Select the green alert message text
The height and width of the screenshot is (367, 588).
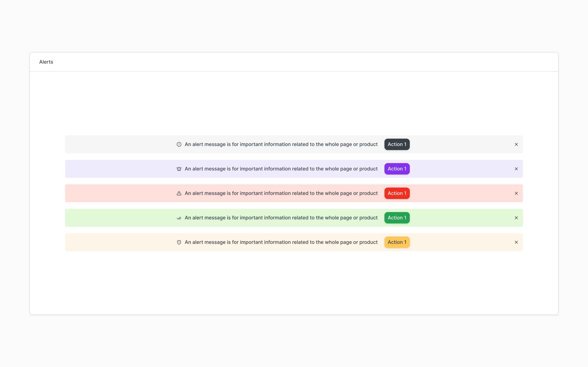281,218
